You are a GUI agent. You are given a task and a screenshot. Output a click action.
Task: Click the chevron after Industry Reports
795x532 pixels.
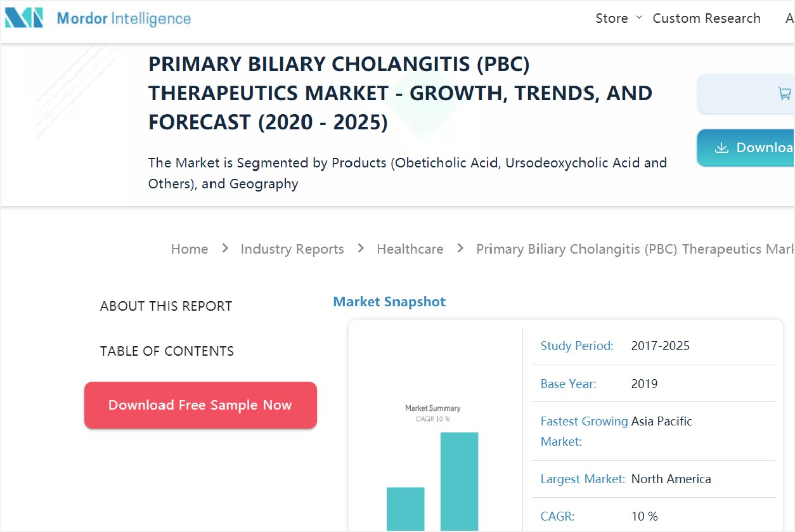(361, 249)
